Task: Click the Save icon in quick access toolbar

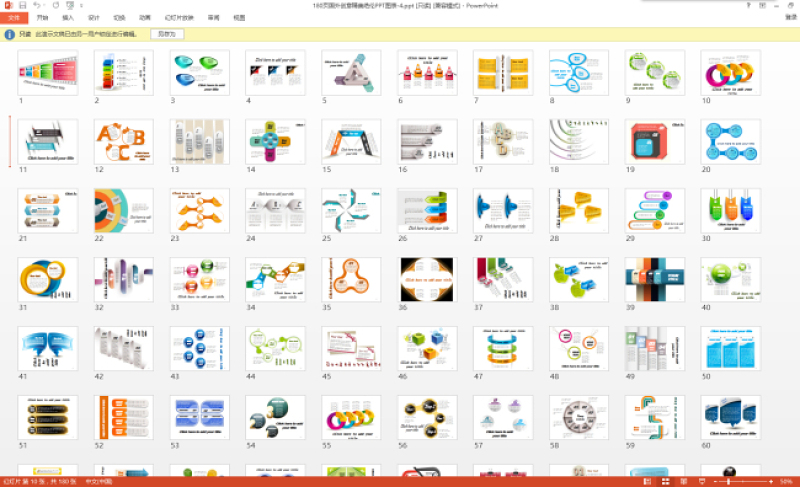Action: click(x=23, y=6)
